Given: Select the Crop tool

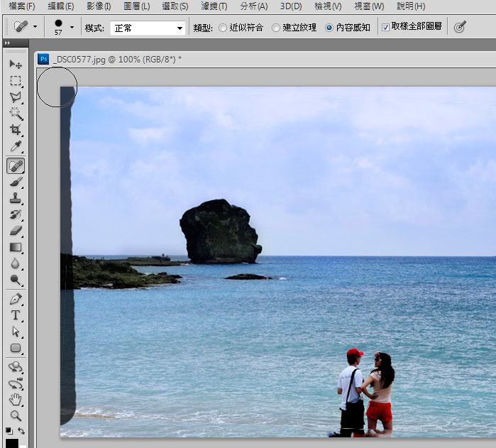Looking at the screenshot, I should (15, 130).
